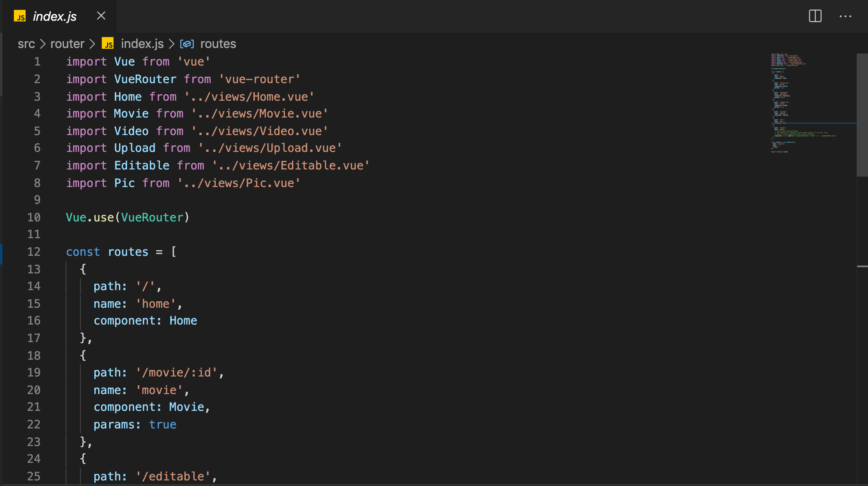Viewport: 868px width, 486px height.
Task: Open the router breadcrumb dropdown
Action: coord(67,44)
